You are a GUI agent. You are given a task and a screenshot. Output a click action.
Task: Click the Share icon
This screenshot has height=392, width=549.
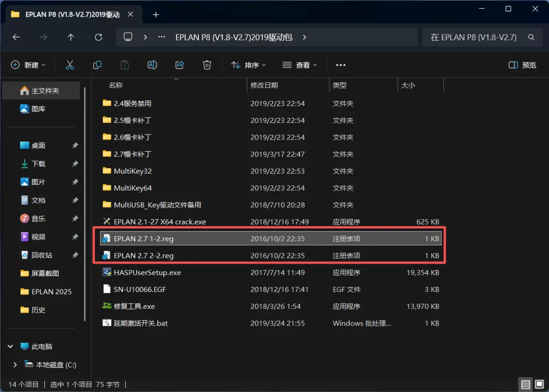pos(179,65)
